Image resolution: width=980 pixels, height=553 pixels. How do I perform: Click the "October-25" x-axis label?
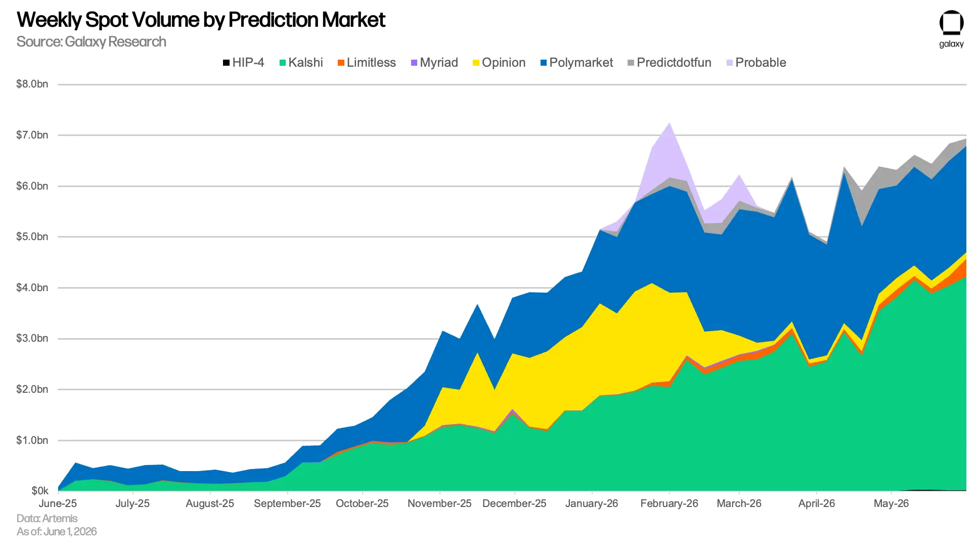click(362, 503)
